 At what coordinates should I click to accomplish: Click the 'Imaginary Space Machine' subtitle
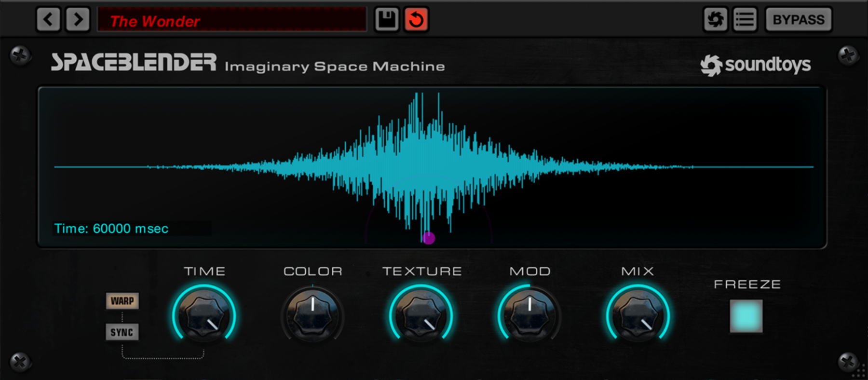tap(335, 66)
